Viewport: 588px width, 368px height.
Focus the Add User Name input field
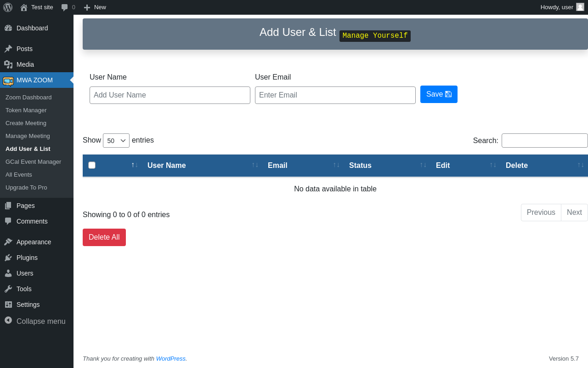(x=170, y=95)
